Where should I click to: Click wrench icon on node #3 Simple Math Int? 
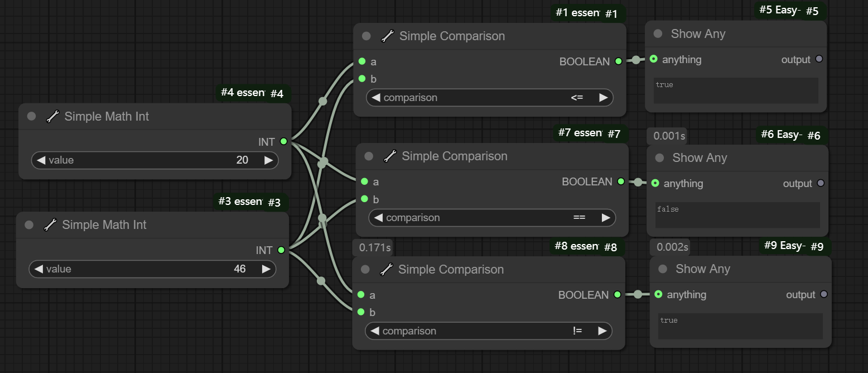[50, 225]
